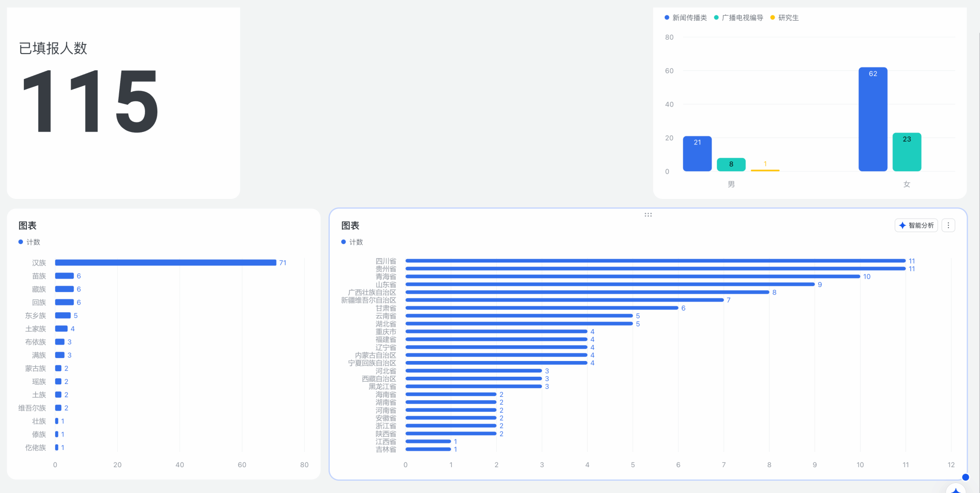Click the 四川省 bar in the province chart
This screenshot has width=980, height=493.
tap(655, 261)
